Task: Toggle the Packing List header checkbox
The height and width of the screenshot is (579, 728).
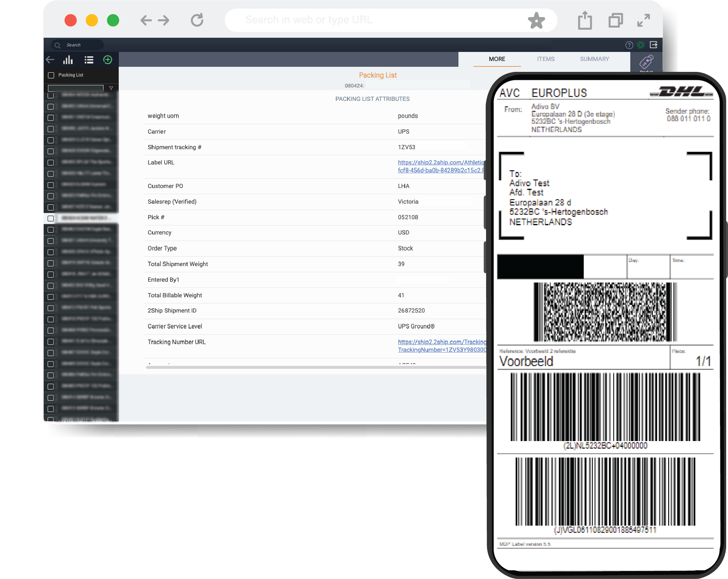Action: (52, 74)
